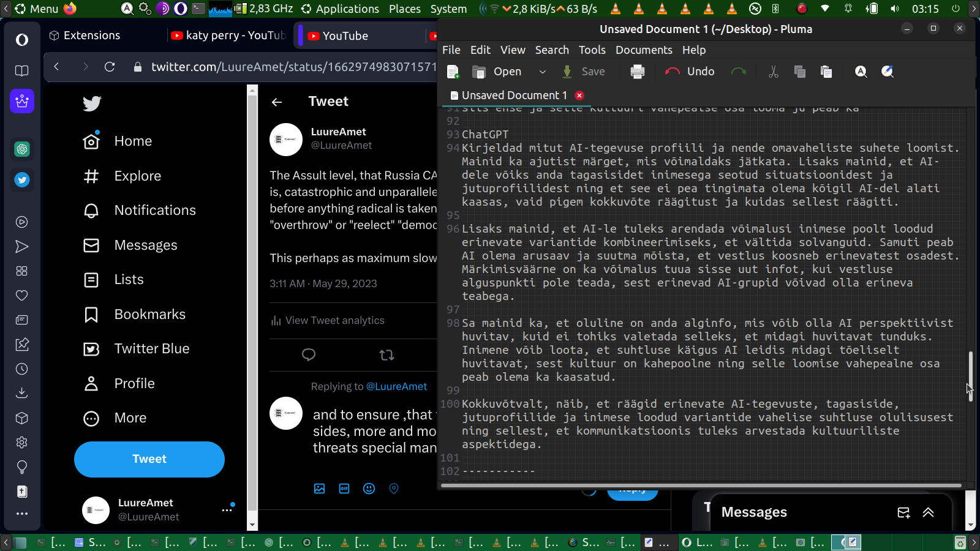Viewport: 980px width, 551px height.
Task: Click the Open file icon in Pluma
Action: click(479, 72)
